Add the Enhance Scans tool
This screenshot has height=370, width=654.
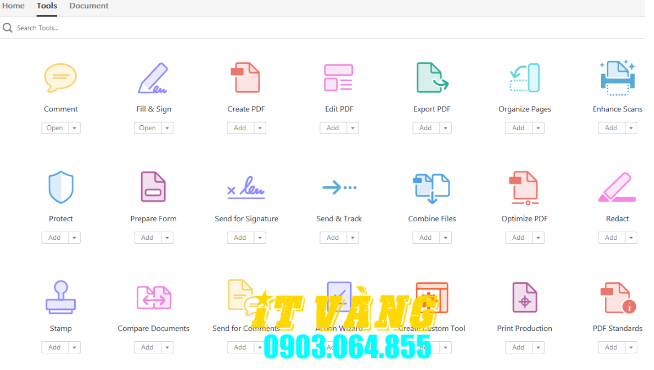[611, 128]
